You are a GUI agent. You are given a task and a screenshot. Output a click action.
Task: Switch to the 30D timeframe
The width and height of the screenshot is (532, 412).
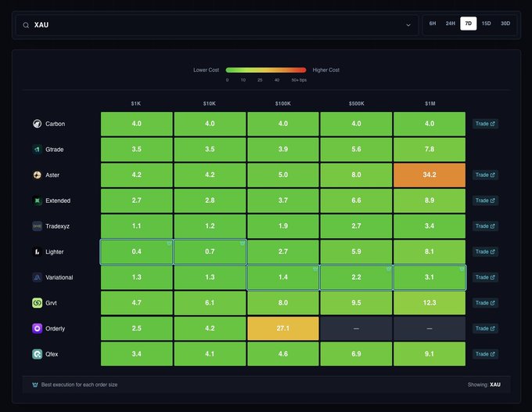(x=505, y=23)
